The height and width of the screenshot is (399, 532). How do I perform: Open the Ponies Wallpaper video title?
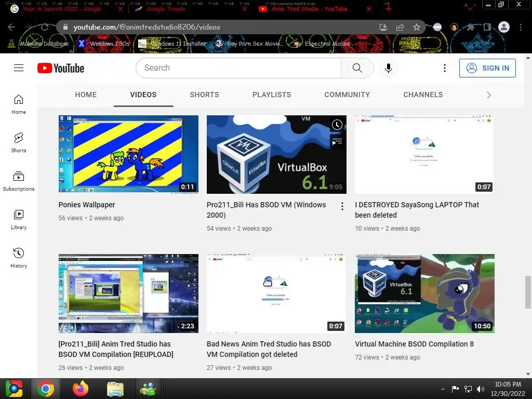87,205
